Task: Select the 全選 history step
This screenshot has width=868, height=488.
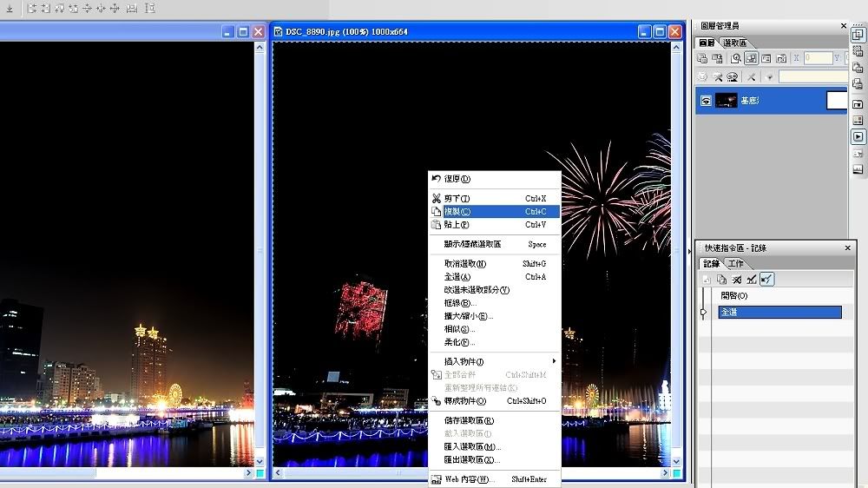Action: click(x=779, y=312)
